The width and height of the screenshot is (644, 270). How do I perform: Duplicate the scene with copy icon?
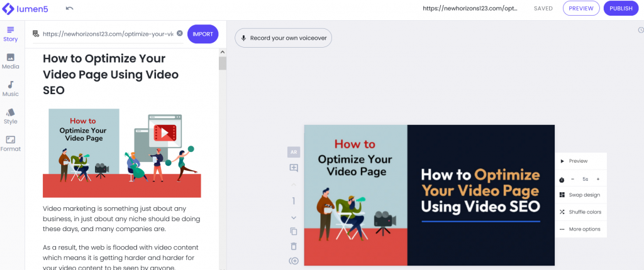294,232
